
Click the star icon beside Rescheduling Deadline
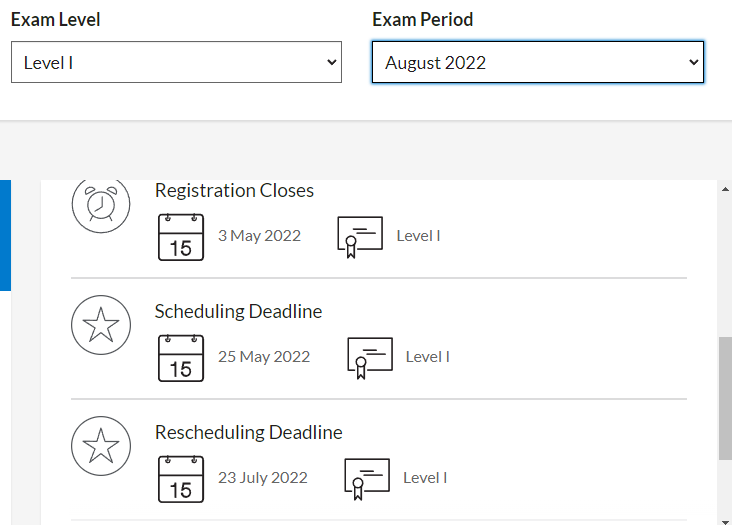101,446
